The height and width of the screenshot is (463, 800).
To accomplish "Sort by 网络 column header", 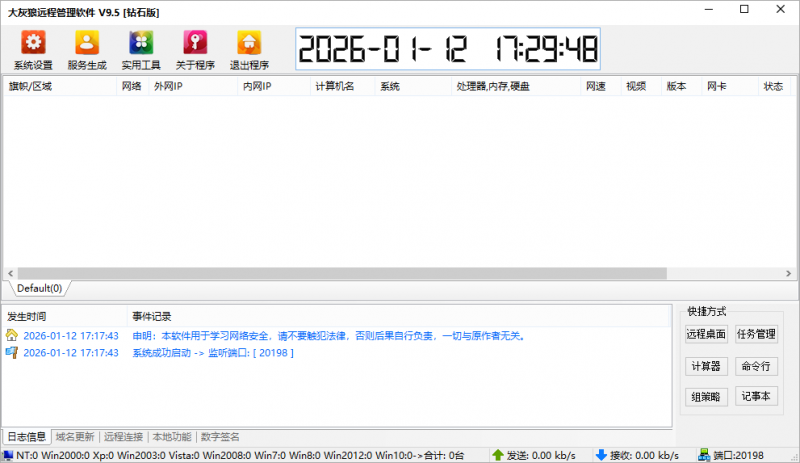I will pyautogui.click(x=133, y=86).
